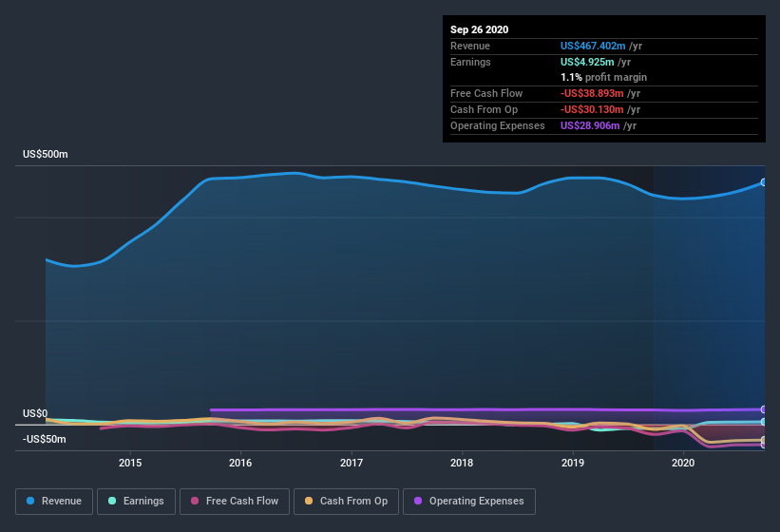Click the Free Cash Flow label in tooltip
The image size is (780, 532).
pos(486,93)
